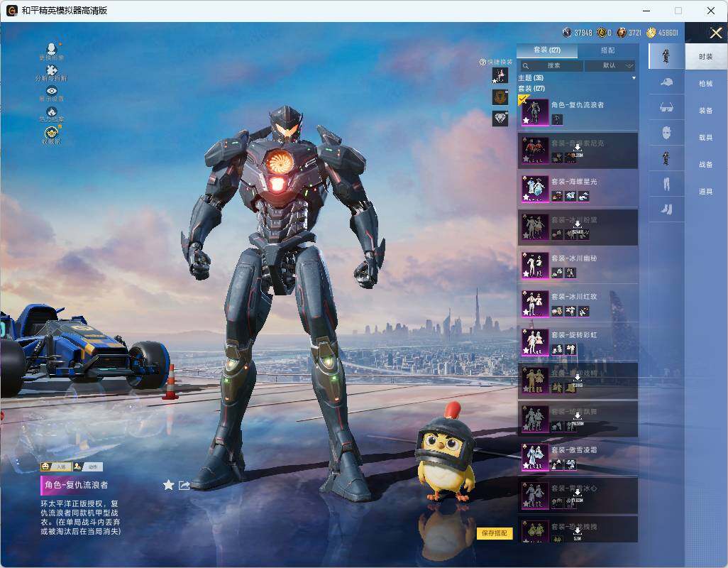This screenshot has width=728, height=568.
Task: Select the first quick-change dancer outfit slot
Action: point(500,75)
